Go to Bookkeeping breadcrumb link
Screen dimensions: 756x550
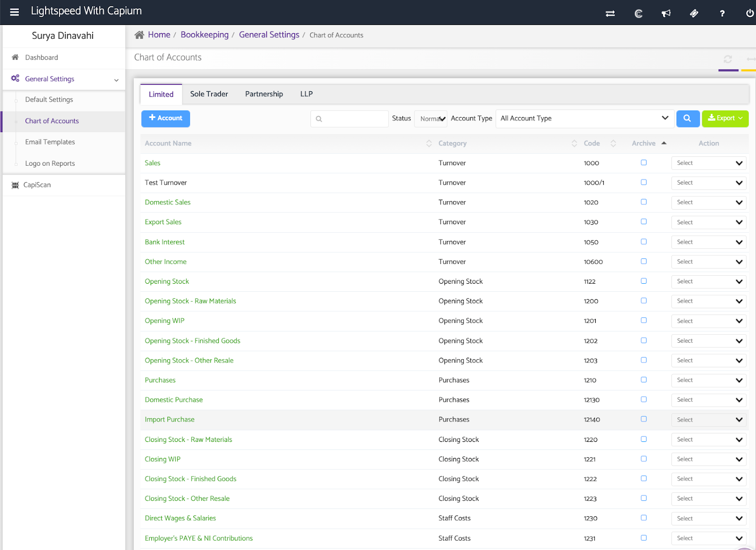[205, 35]
